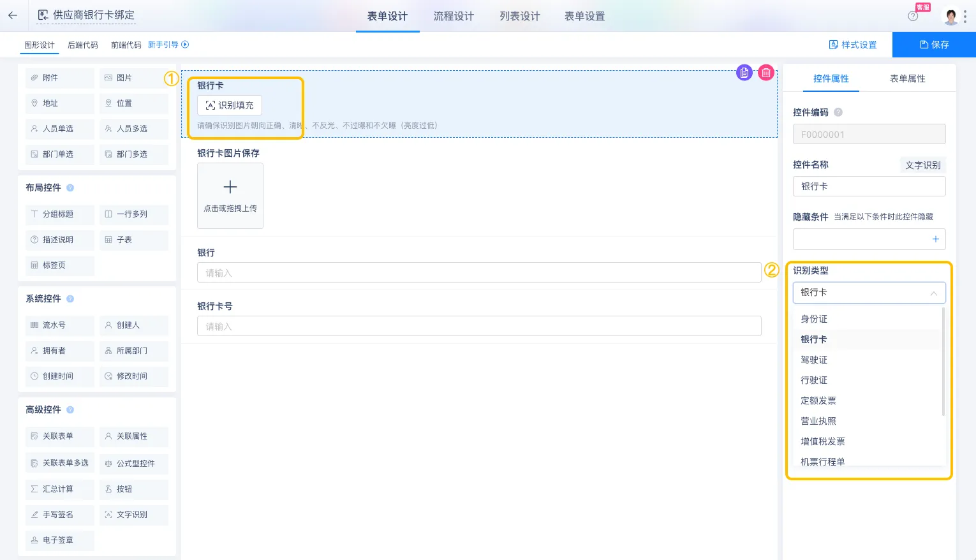Click the 识别填充 button

click(x=230, y=105)
